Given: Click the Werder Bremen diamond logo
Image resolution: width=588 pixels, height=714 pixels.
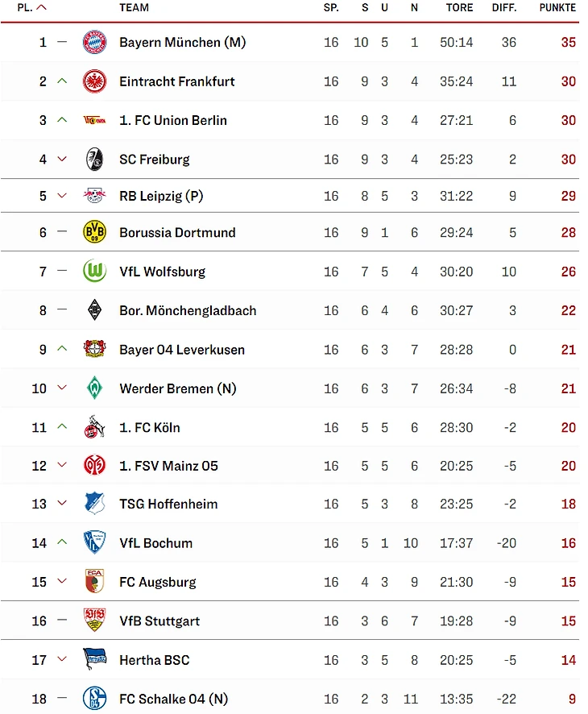Looking at the screenshot, I should [94, 388].
